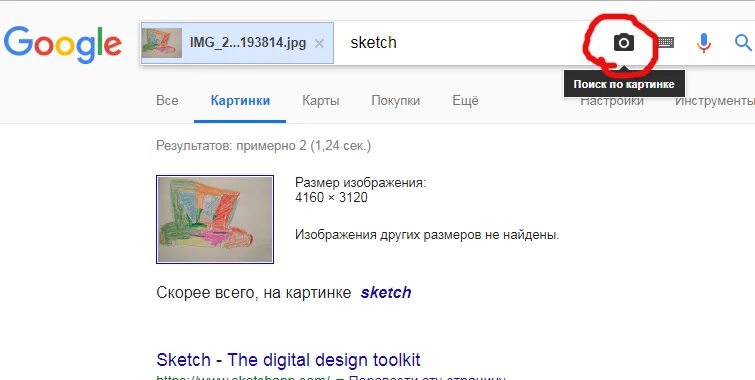Image resolution: width=755 pixels, height=380 pixels.
Task: Select the Картинки tab
Action: (240, 101)
